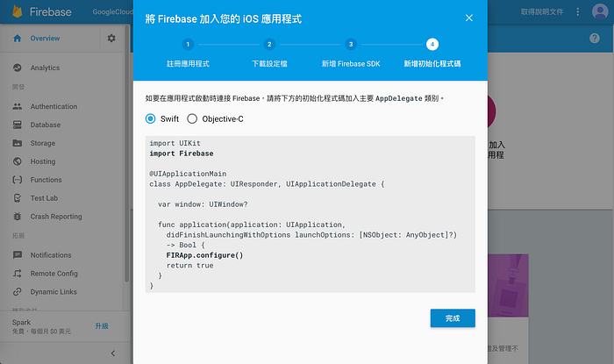This screenshot has height=364, width=614.
Task: Open project settings gear icon
Action: (x=111, y=39)
